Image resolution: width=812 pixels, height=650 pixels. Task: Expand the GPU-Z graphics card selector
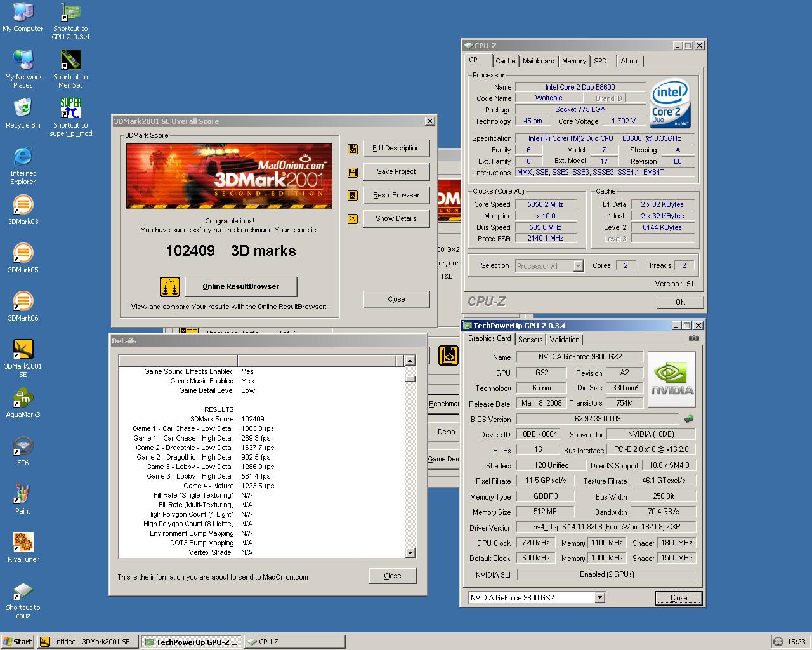pyautogui.click(x=599, y=597)
